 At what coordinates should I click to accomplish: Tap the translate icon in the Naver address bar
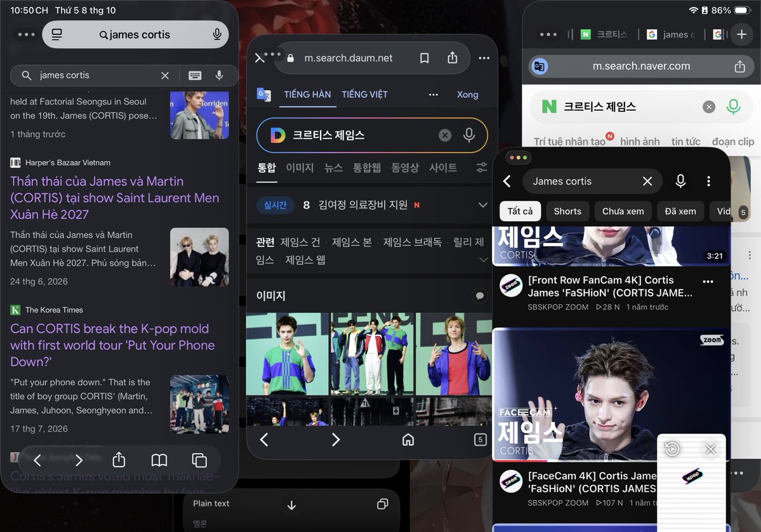coord(539,66)
